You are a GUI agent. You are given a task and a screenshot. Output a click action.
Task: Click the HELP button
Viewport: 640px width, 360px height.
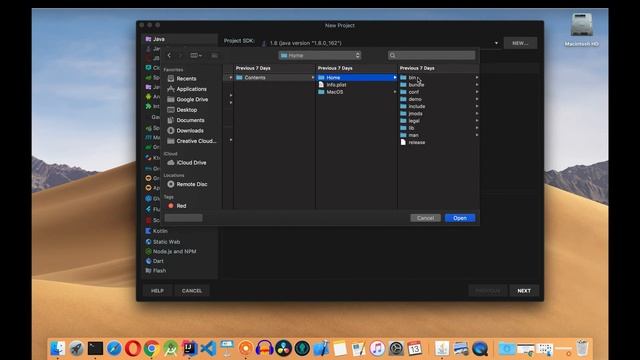click(x=158, y=291)
